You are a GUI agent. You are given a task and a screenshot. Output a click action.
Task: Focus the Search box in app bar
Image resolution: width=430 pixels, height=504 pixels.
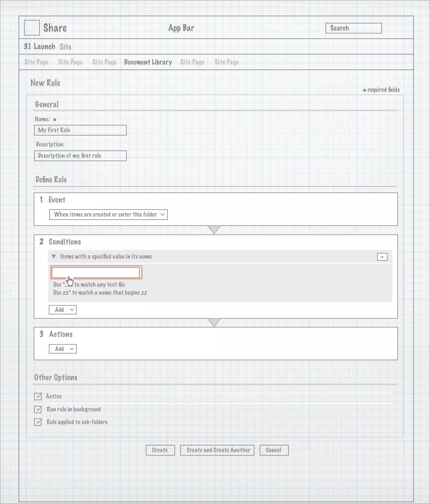353,28
